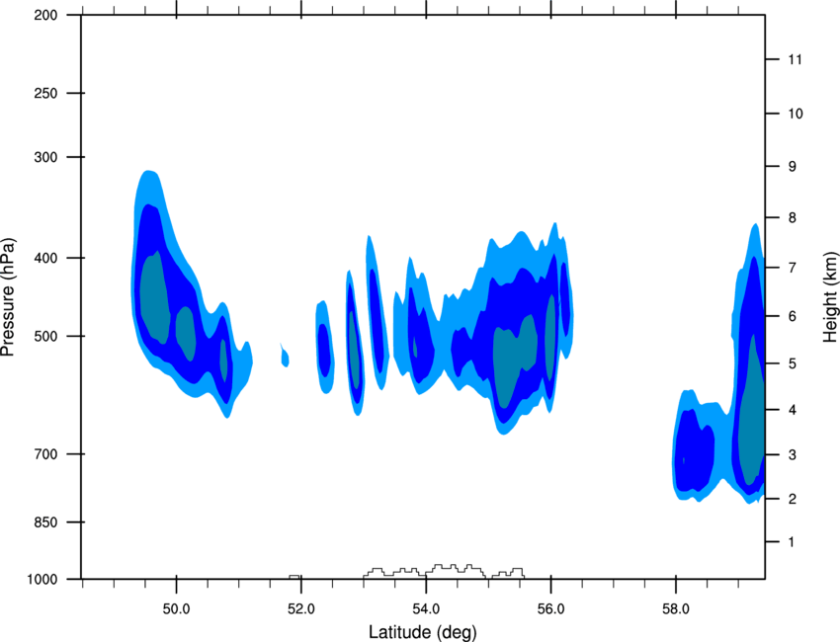This screenshot has height=642, width=840.
Task: Click the 58.0 latitude tick label
Action: point(676,609)
